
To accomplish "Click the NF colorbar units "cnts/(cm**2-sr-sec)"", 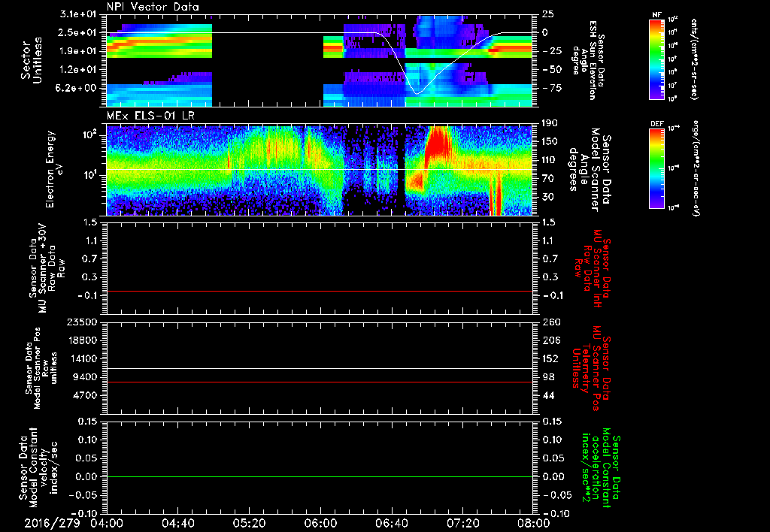I will coord(694,59).
